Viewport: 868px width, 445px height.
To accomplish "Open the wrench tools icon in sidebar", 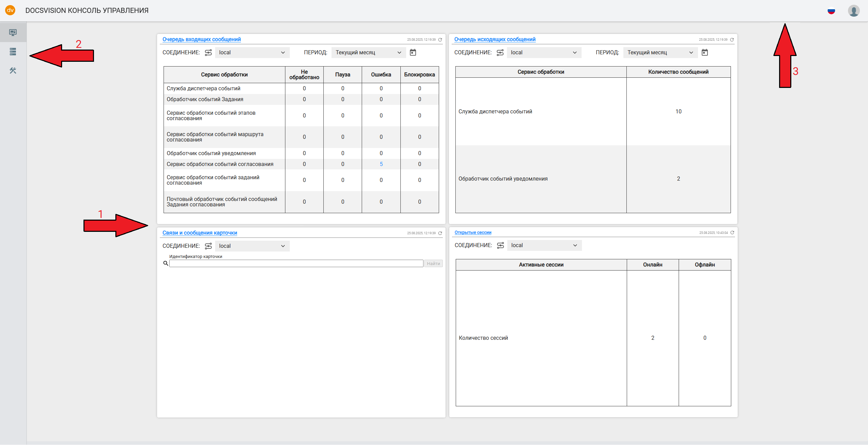I will pos(13,71).
